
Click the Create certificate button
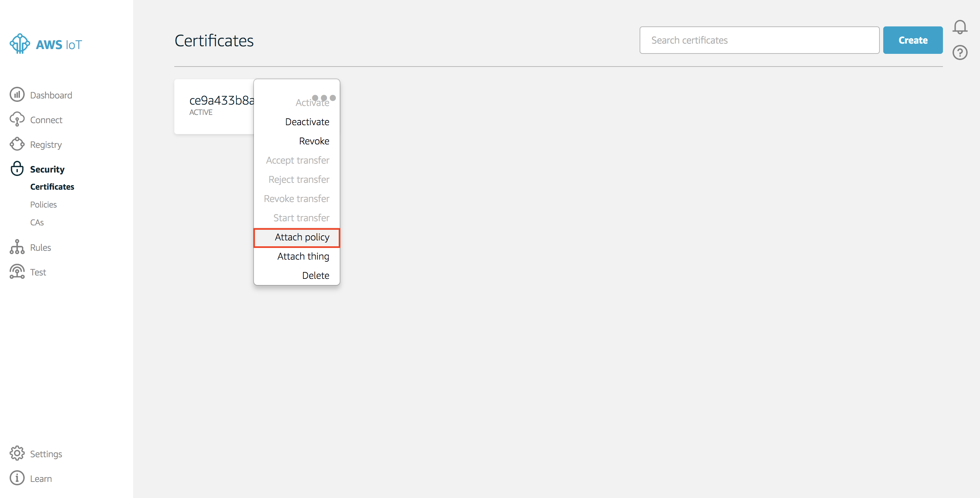(x=913, y=40)
